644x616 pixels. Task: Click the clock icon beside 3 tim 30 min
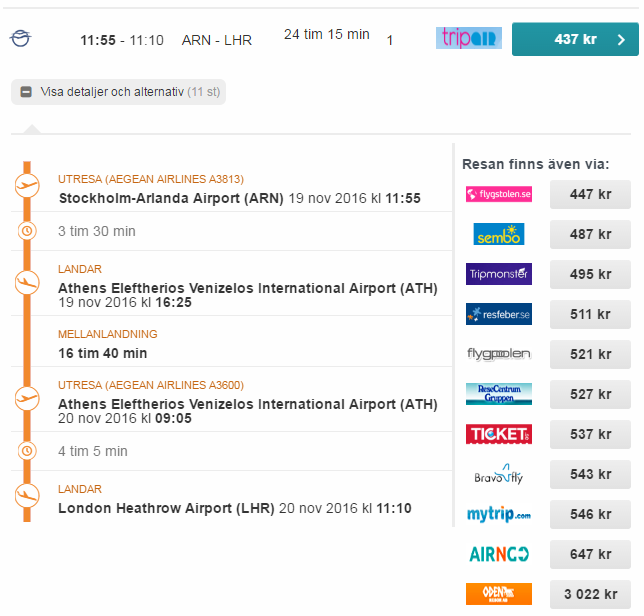27,231
